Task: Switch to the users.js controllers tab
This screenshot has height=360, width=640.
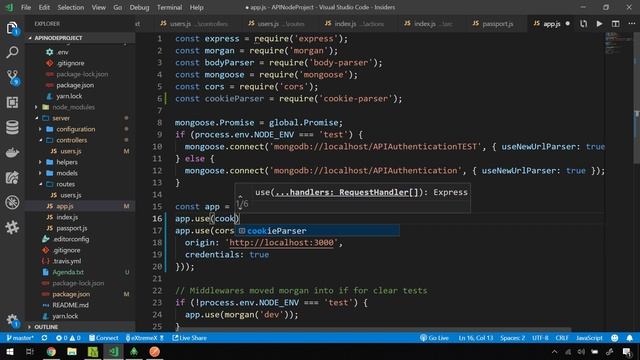Action: tap(193, 24)
